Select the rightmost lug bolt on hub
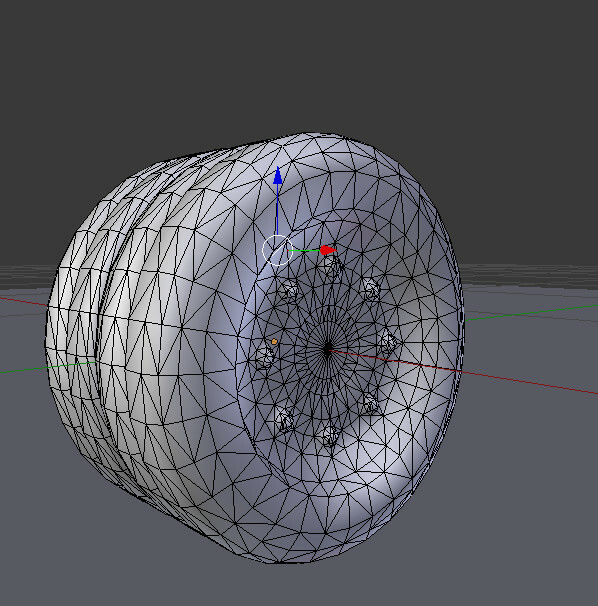The height and width of the screenshot is (606, 598). (x=388, y=343)
